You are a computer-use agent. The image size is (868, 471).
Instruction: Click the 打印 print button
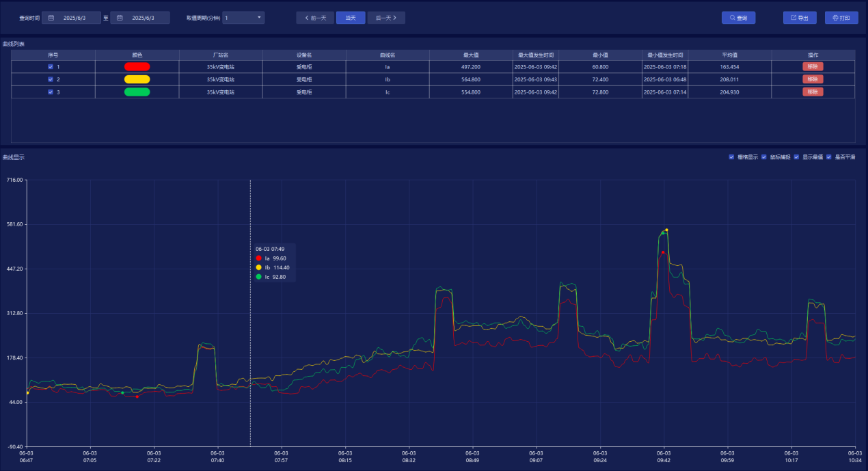pos(841,18)
